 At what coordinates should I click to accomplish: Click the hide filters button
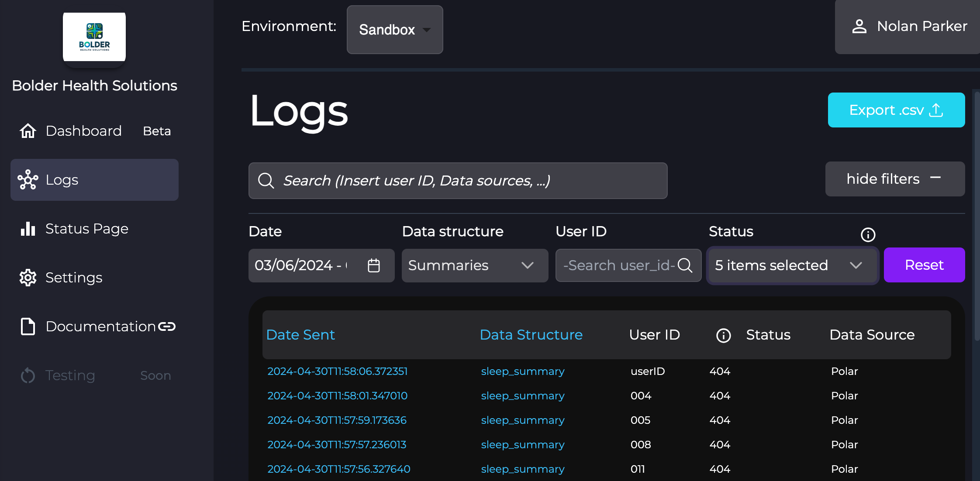[x=895, y=179]
